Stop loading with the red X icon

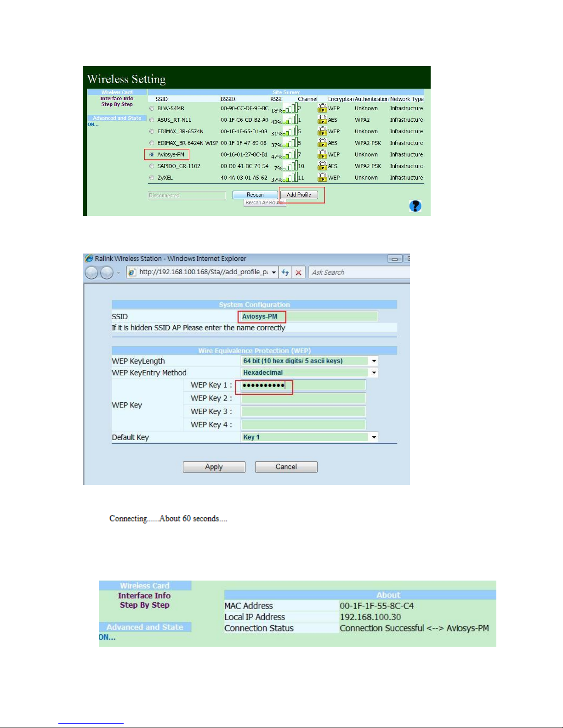(x=299, y=272)
